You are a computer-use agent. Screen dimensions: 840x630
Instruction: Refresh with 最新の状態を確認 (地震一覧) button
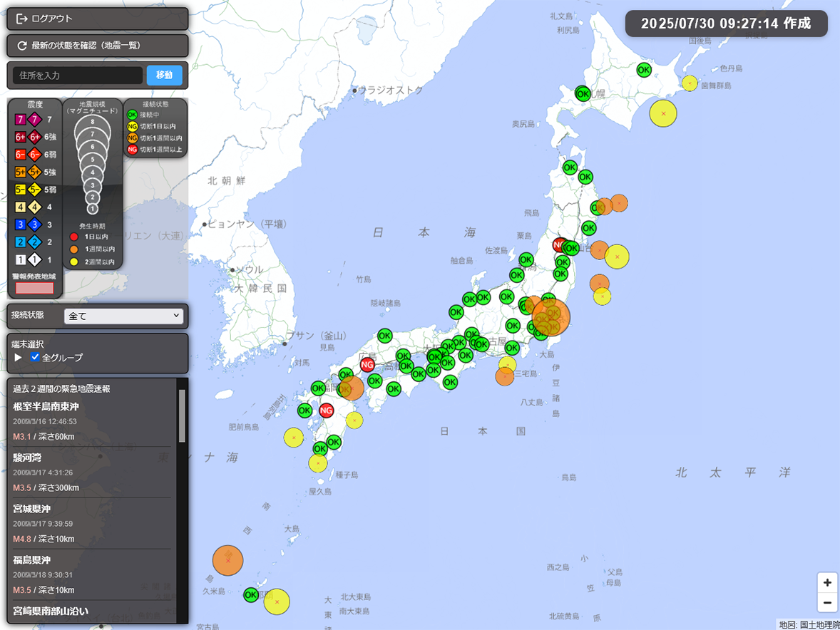click(97, 46)
